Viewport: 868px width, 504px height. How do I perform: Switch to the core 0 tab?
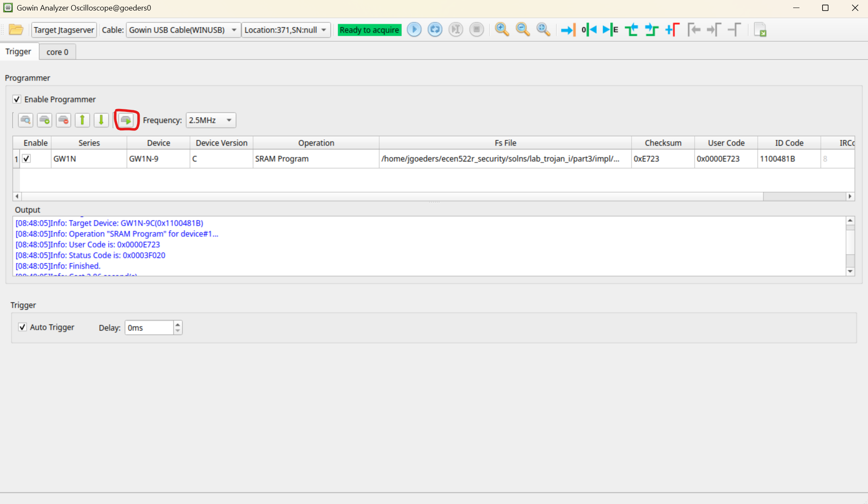click(x=57, y=52)
